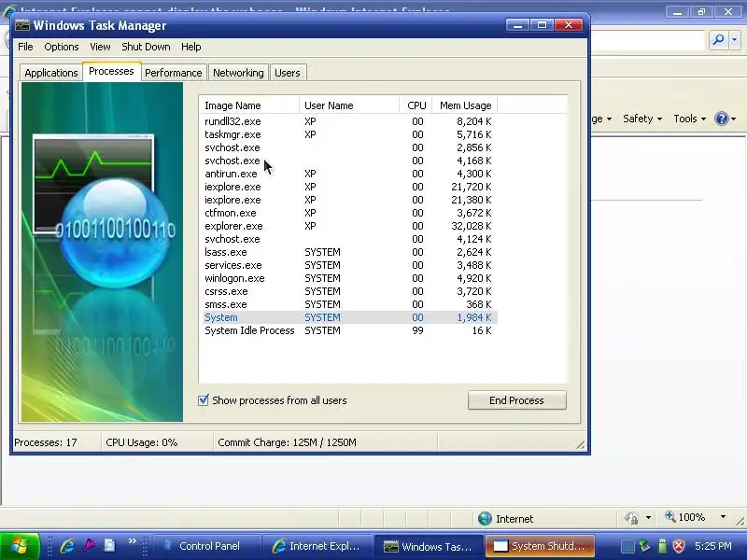Switch to Windows Task Manager taskbar button

[x=428, y=546]
